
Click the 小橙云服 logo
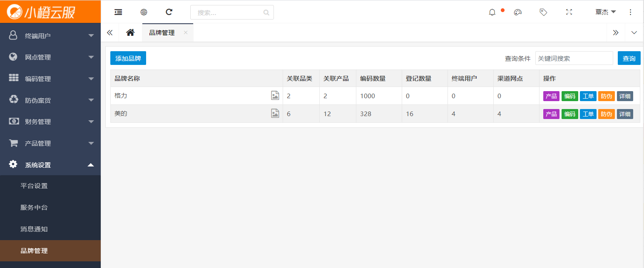42,12
